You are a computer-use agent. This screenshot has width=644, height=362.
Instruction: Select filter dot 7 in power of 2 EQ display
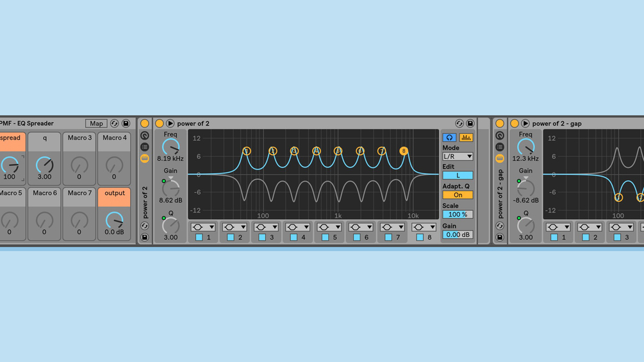[382, 151]
